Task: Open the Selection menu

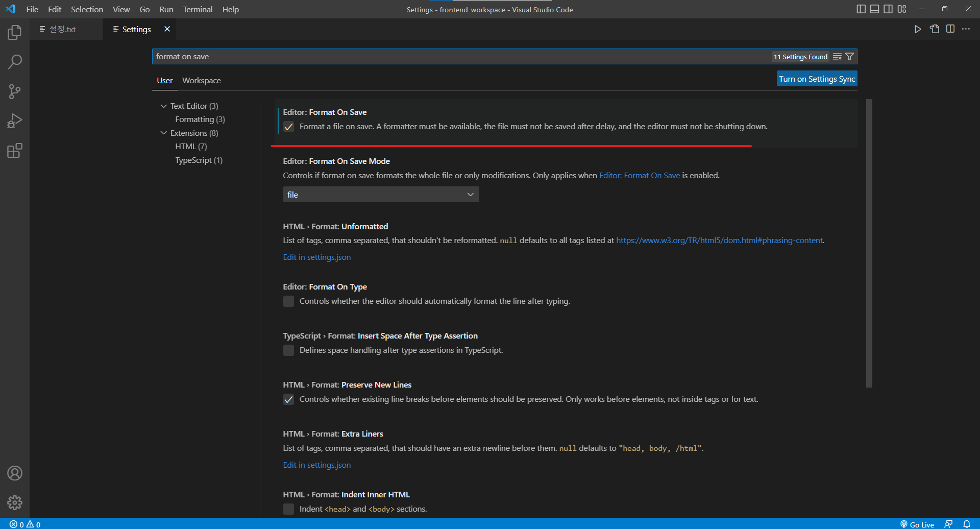Action: (87, 9)
